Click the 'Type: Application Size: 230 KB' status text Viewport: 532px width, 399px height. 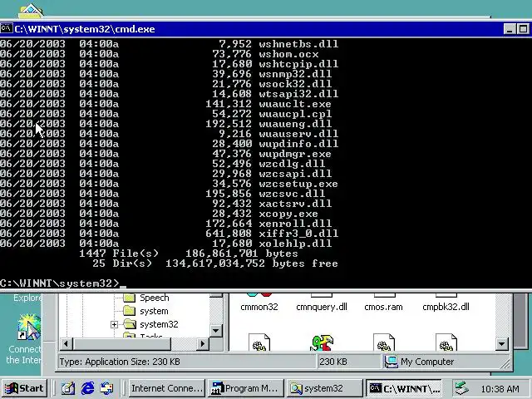pos(120,362)
